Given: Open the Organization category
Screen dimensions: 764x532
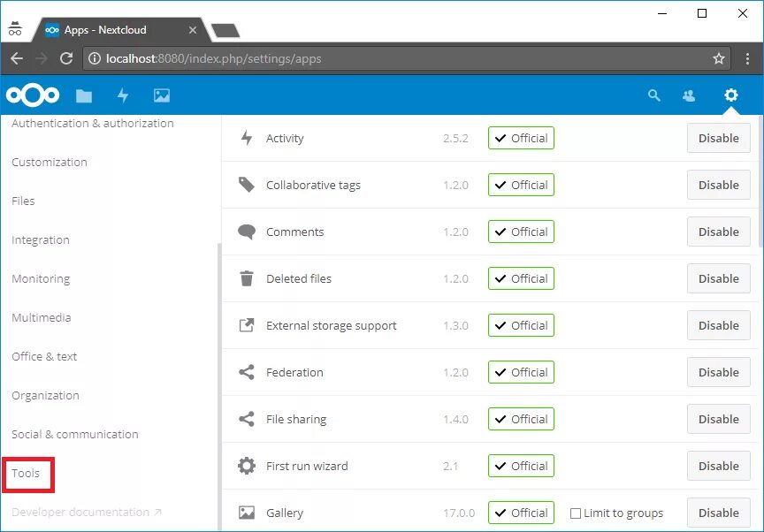Looking at the screenshot, I should (x=45, y=396).
